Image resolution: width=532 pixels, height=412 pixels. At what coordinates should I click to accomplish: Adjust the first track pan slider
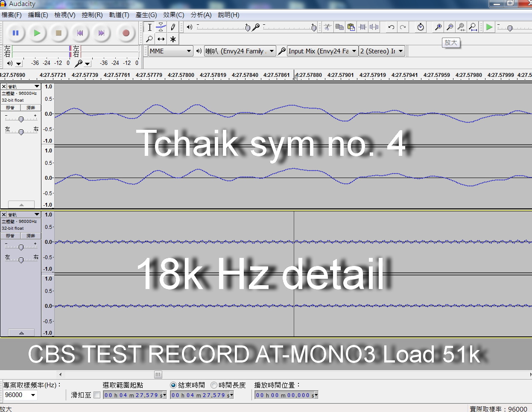tap(21, 132)
